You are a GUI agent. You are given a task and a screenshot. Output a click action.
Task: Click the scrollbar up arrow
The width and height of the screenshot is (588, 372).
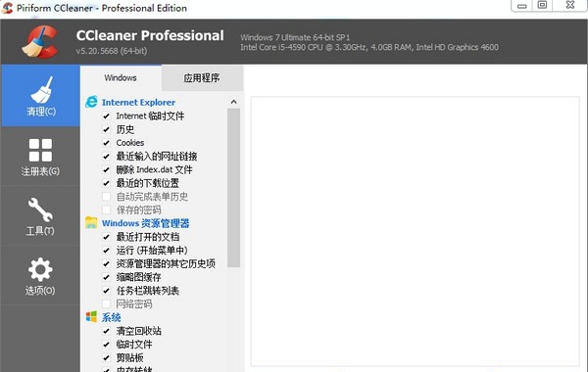pos(233,102)
